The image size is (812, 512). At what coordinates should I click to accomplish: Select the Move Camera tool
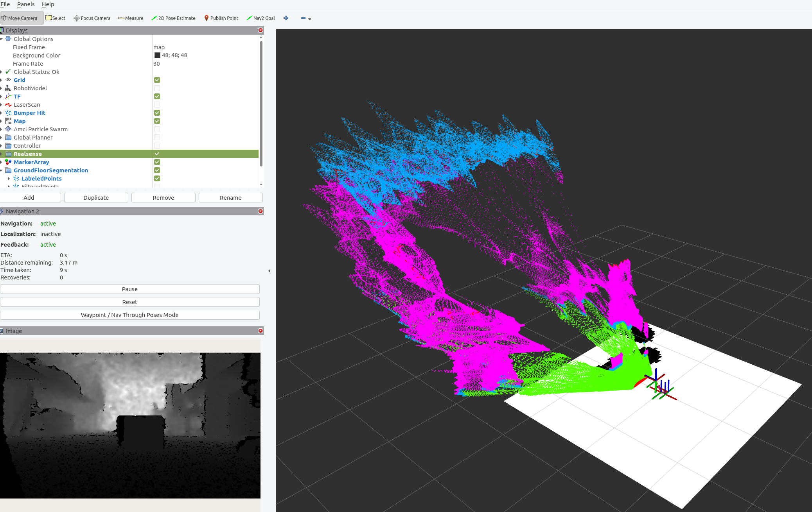[22, 18]
